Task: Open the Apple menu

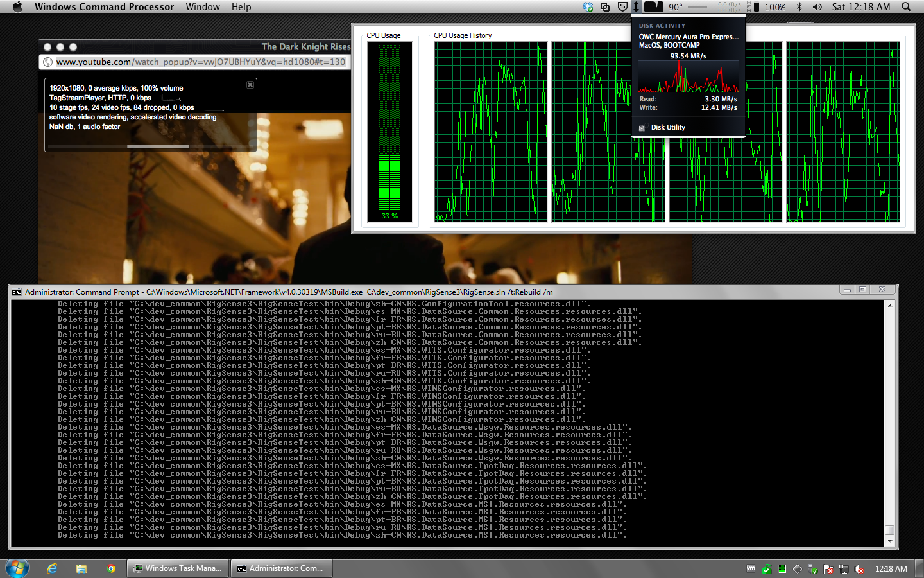Action: [x=17, y=6]
